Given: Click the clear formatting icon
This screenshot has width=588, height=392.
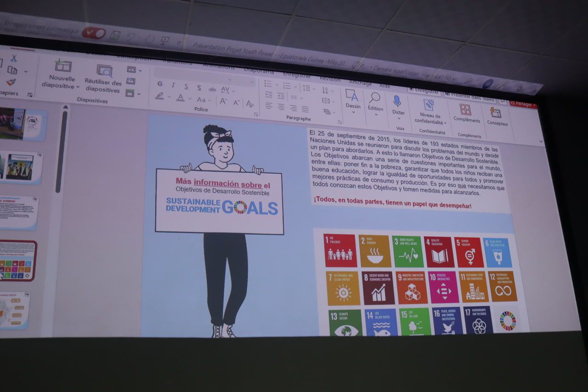Looking at the screenshot, I should coord(249,104).
